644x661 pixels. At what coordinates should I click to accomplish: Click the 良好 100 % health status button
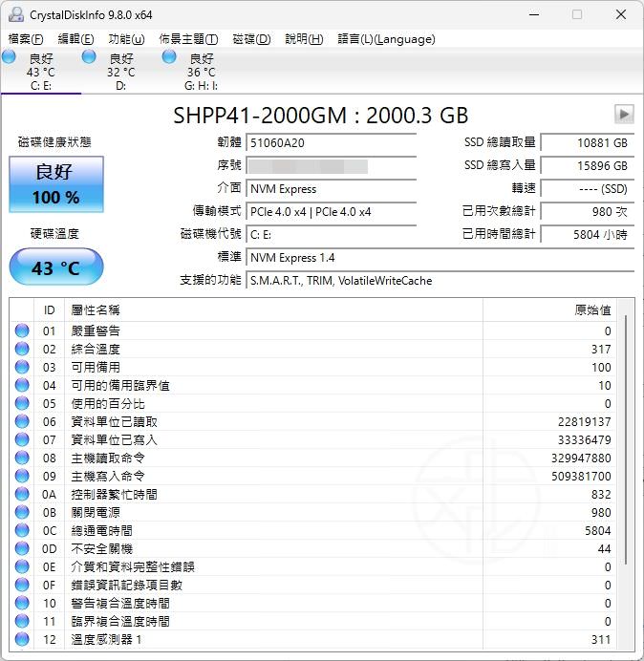[56, 184]
